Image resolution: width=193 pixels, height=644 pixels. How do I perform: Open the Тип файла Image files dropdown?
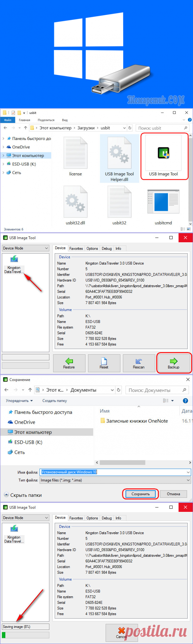coord(115,480)
